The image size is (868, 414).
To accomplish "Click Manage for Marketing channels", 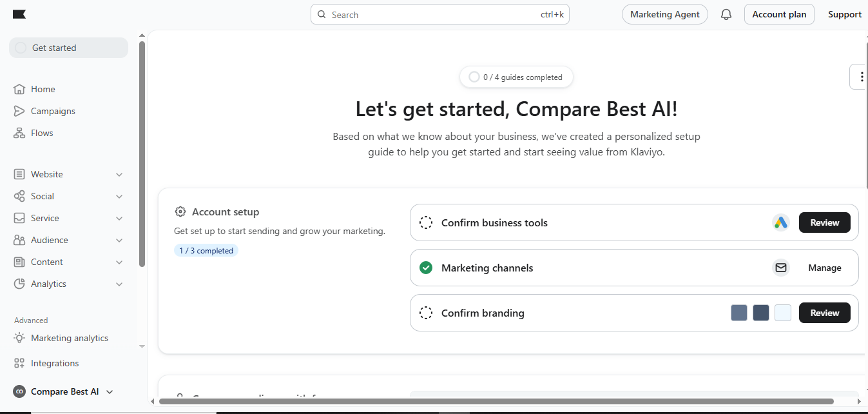I will 825,268.
